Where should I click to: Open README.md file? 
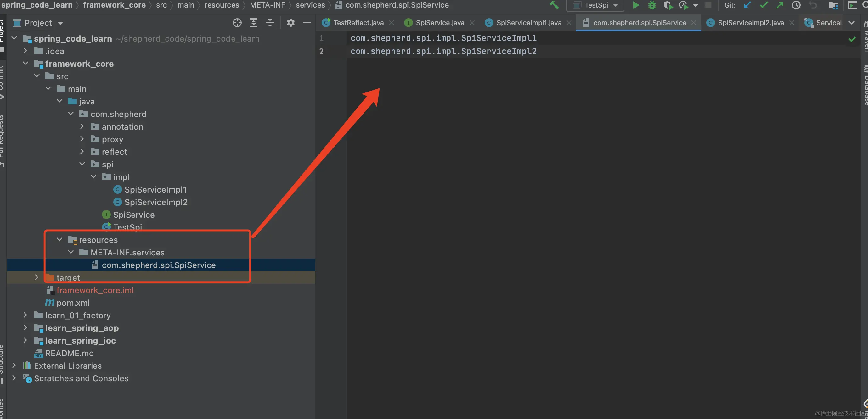click(x=69, y=353)
